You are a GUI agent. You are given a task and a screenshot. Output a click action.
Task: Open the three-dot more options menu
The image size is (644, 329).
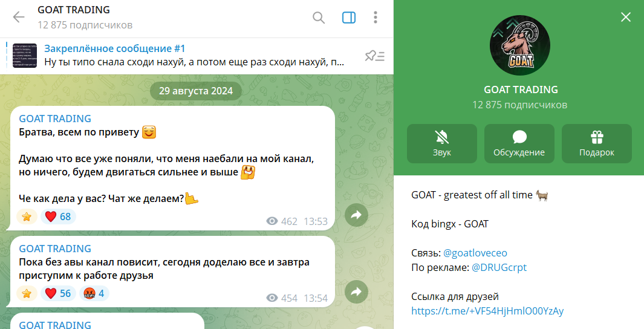point(376,17)
